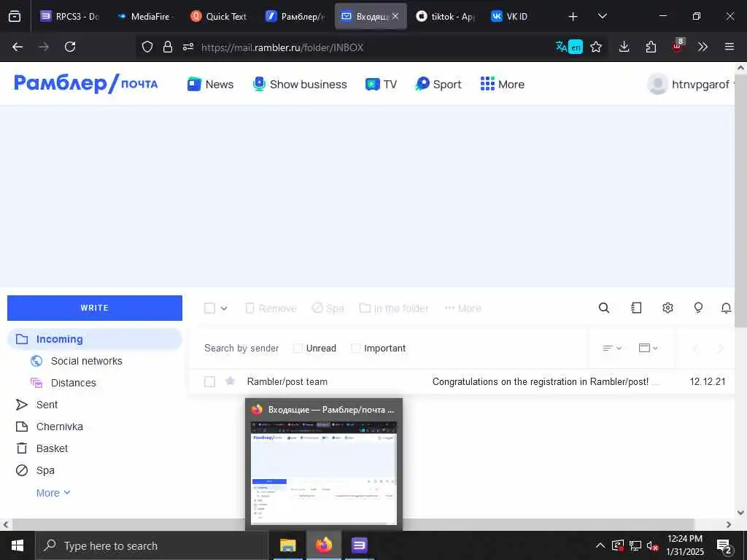This screenshot has height=560, width=747.
Task: Click the Windows taskbar search box
Action: tap(152, 545)
